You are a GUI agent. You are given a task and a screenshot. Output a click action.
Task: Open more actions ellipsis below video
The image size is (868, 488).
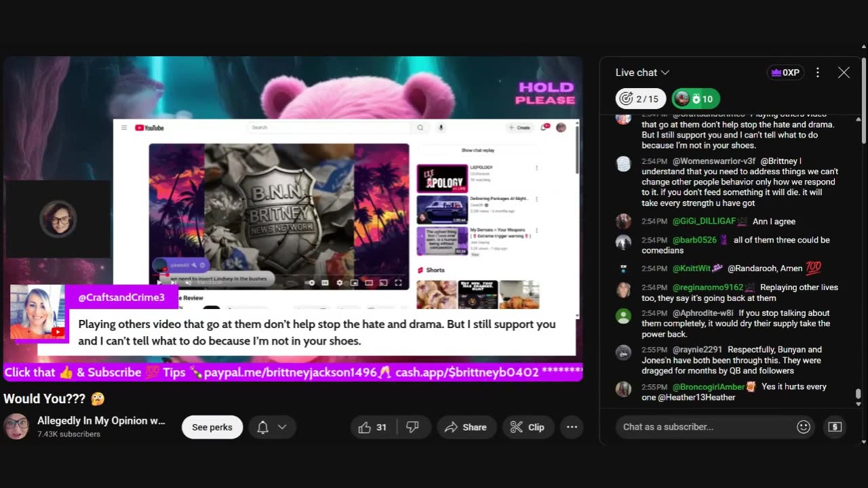[572, 427]
